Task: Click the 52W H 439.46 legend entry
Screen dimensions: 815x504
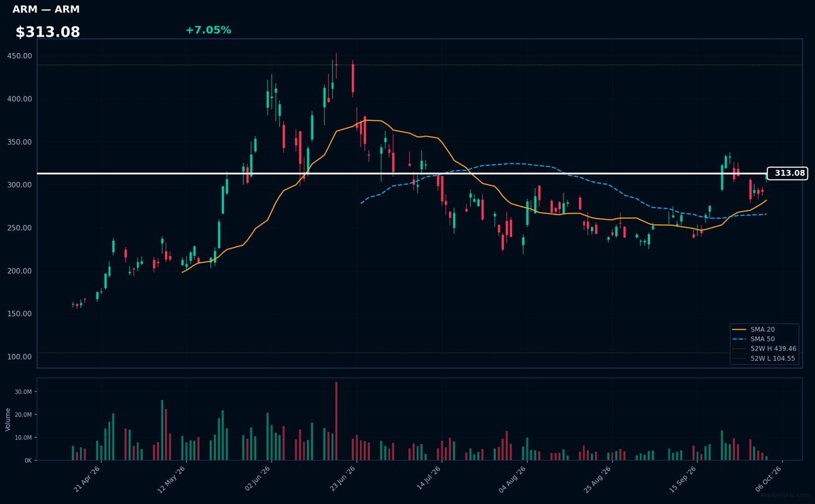Action: pyautogui.click(x=764, y=348)
